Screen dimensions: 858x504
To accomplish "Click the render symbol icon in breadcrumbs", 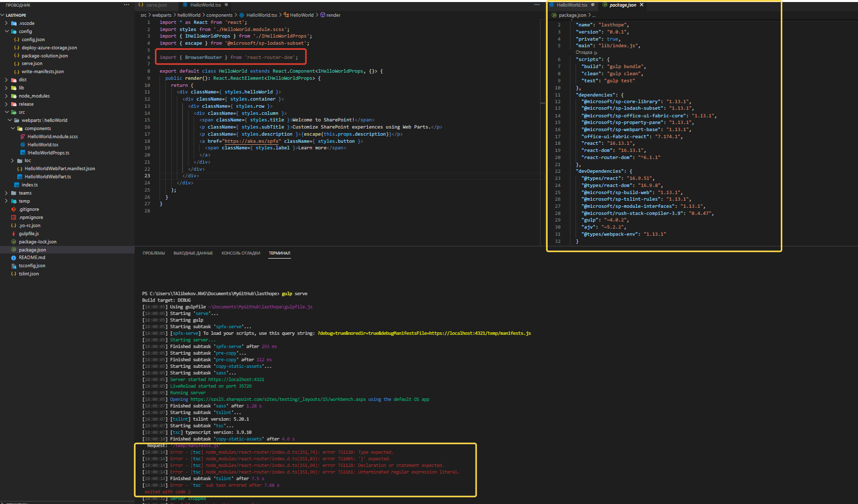I will point(323,15).
